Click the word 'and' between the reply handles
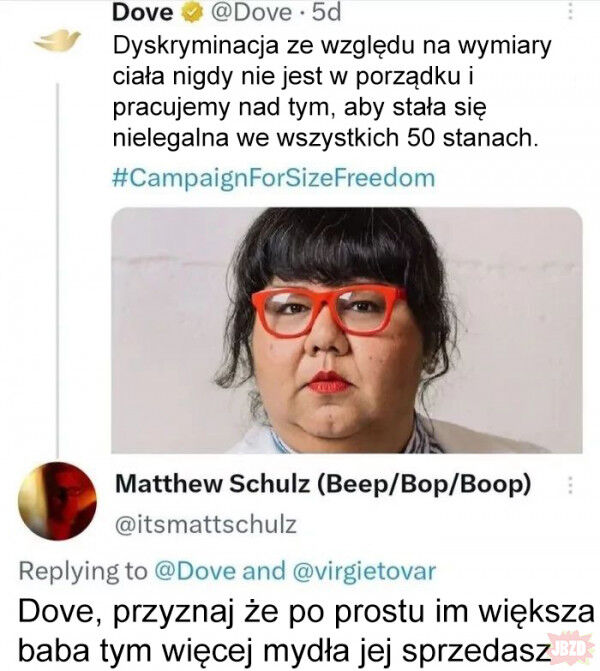The width and height of the screenshot is (600, 671). click(264, 571)
